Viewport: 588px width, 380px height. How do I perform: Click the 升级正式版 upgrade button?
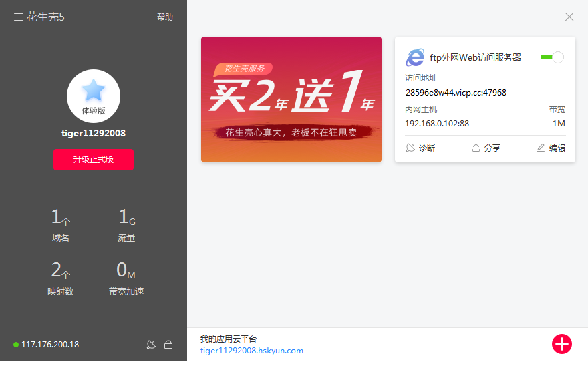[x=94, y=159]
